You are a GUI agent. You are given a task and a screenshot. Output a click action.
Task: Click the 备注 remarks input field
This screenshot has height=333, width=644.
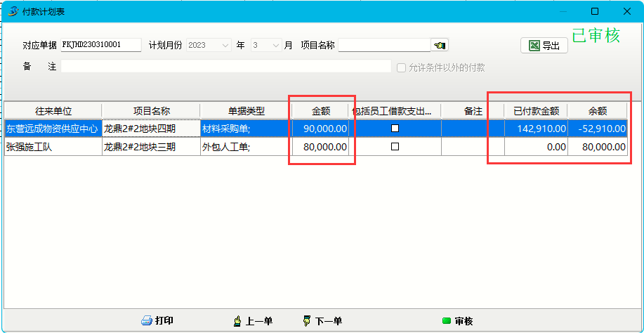[x=225, y=66]
